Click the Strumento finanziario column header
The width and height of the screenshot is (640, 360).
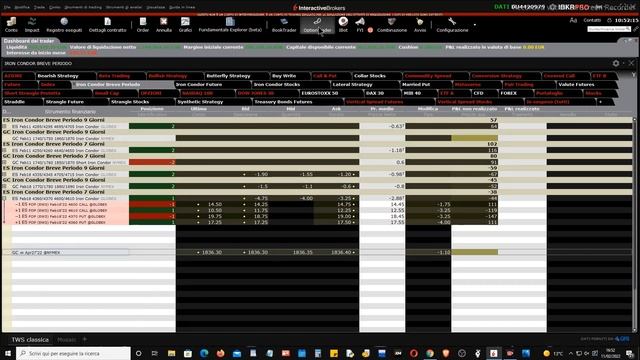click(x=70, y=111)
